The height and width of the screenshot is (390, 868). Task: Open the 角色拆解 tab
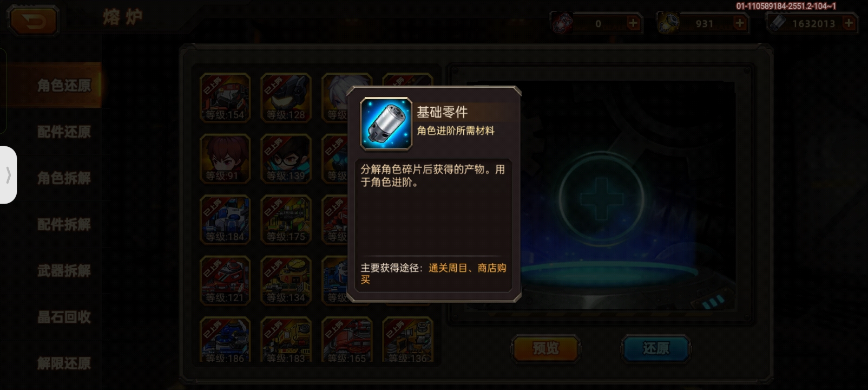(x=64, y=178)
